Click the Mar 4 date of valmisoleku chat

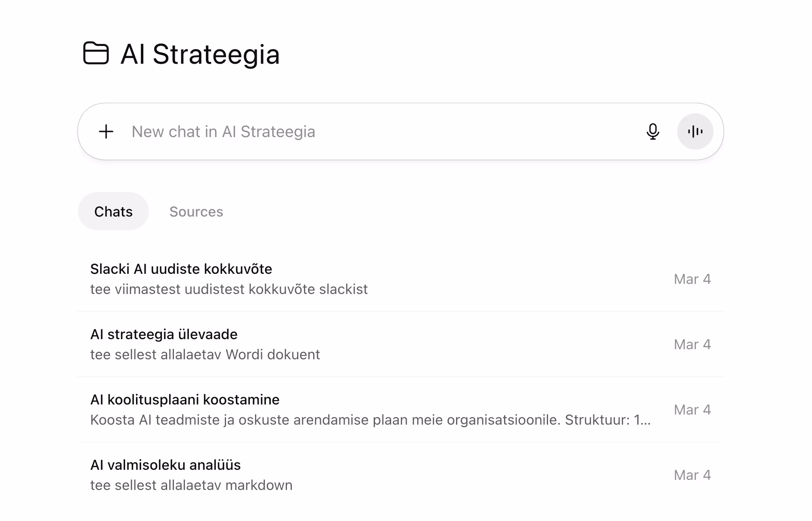(x=692, y=475)
